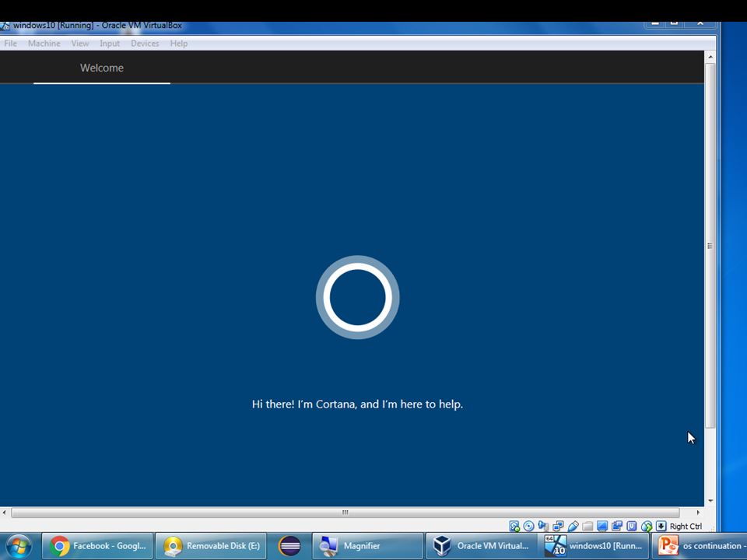This screenshot has width=747, height=560.
Task: Open the Input menu
Action: [109, 43]
